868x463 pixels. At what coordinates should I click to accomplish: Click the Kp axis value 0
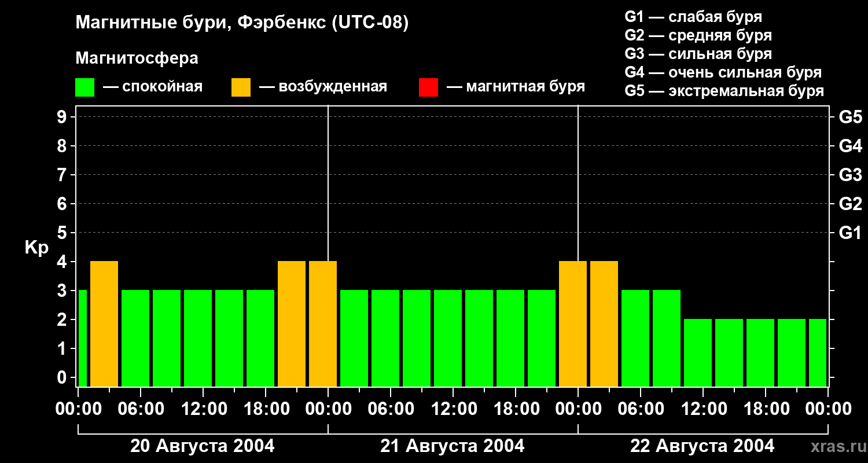(x=63, y=377)
